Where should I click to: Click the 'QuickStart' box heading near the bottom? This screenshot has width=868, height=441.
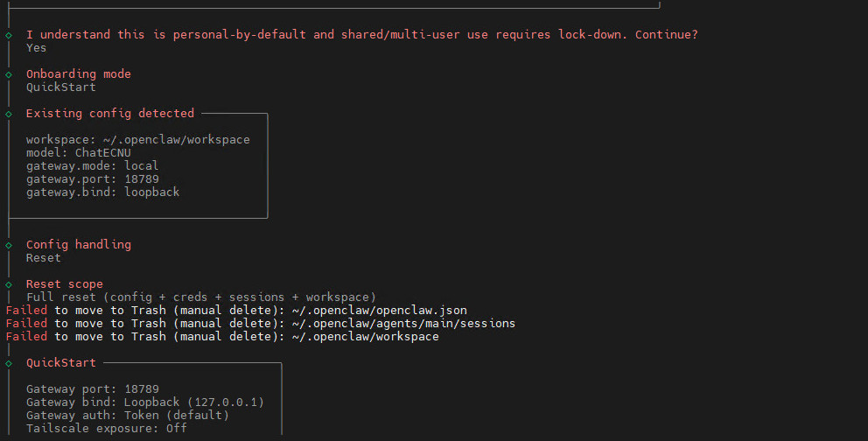(61, 363)
